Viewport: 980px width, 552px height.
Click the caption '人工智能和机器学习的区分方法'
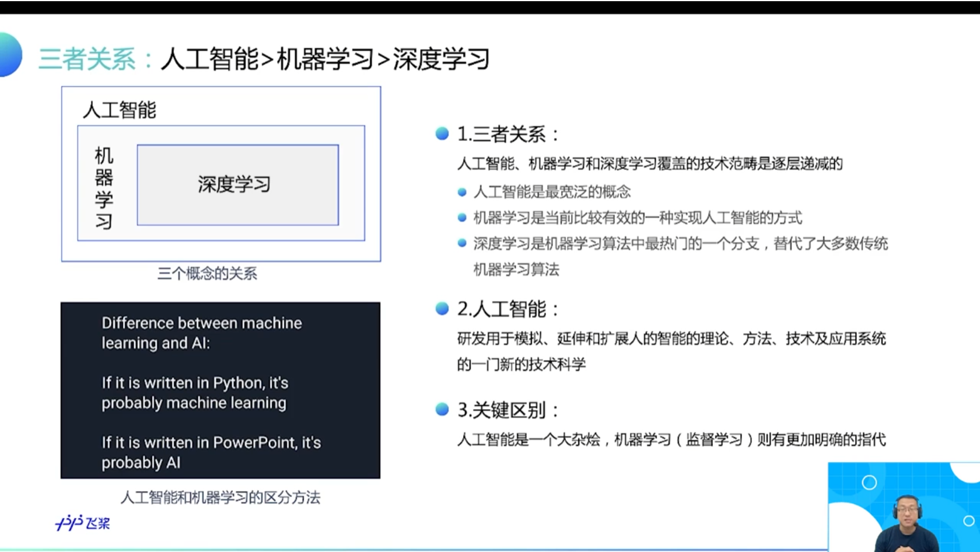click(220, 497)
